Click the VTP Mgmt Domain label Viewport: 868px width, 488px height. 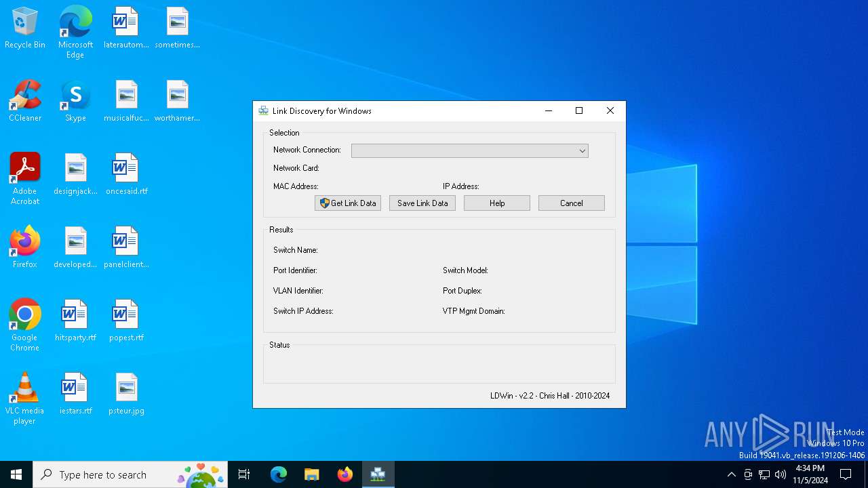coord(474,311)
